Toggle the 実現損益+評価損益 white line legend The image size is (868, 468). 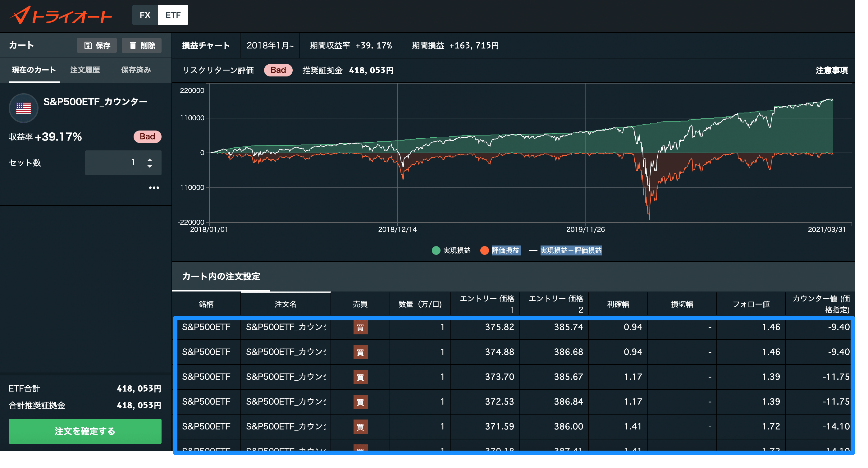click(x=533, y=250)
